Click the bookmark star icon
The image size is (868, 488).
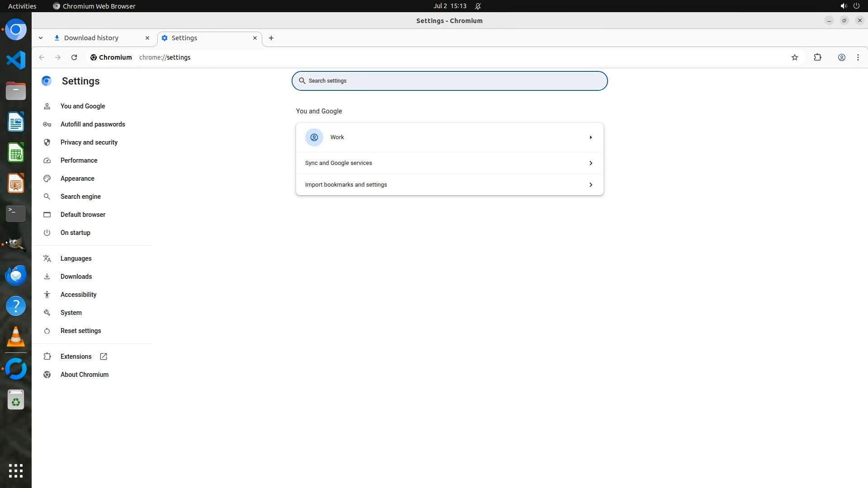[x=795, y=57]
